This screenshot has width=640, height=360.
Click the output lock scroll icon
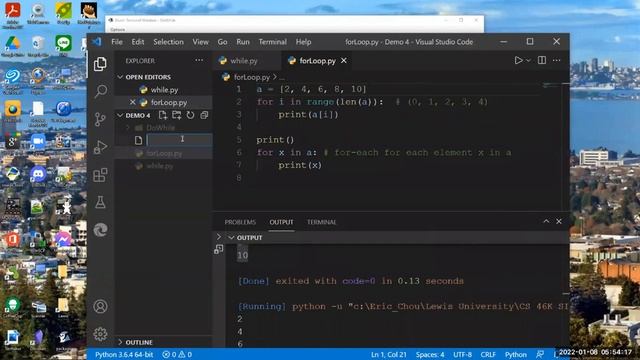(x=219, y=249)
